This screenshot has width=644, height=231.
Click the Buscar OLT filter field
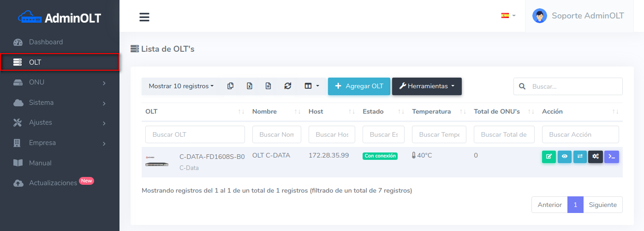tap(195, 134)
